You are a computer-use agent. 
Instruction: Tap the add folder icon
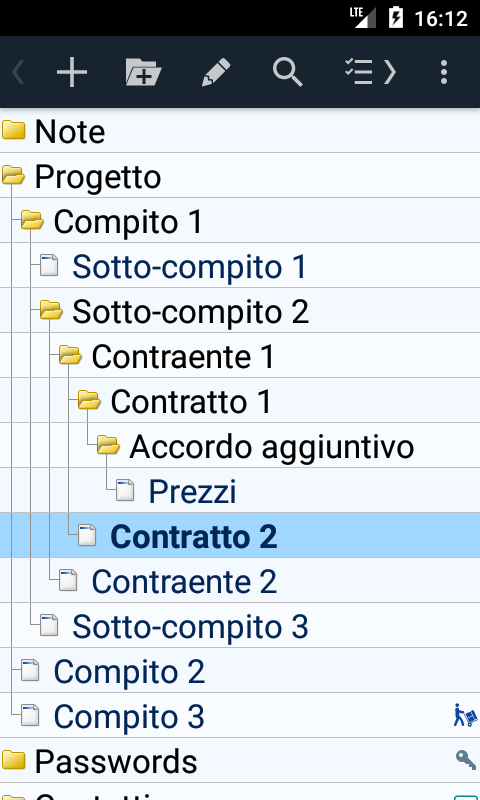click(x=143, y=72)
